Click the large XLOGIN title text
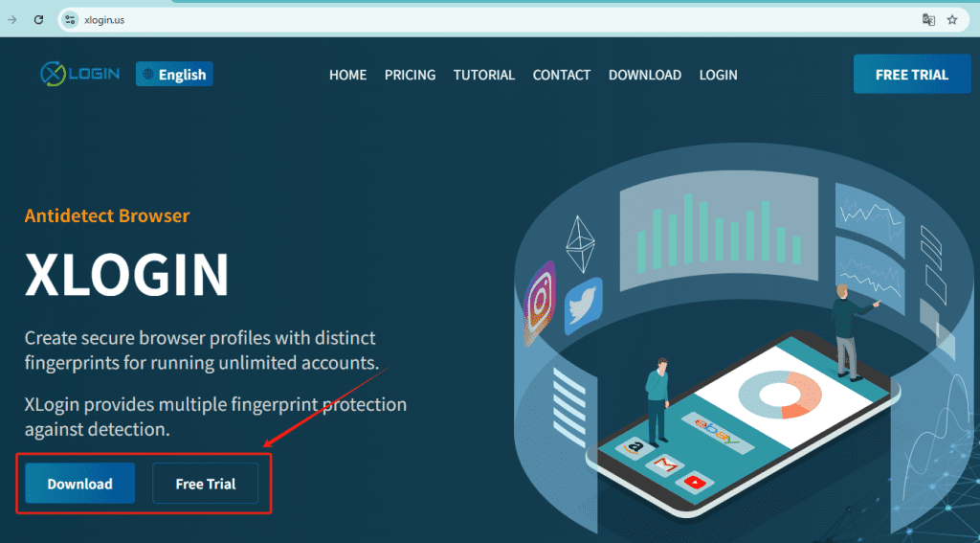 [127, 275]
